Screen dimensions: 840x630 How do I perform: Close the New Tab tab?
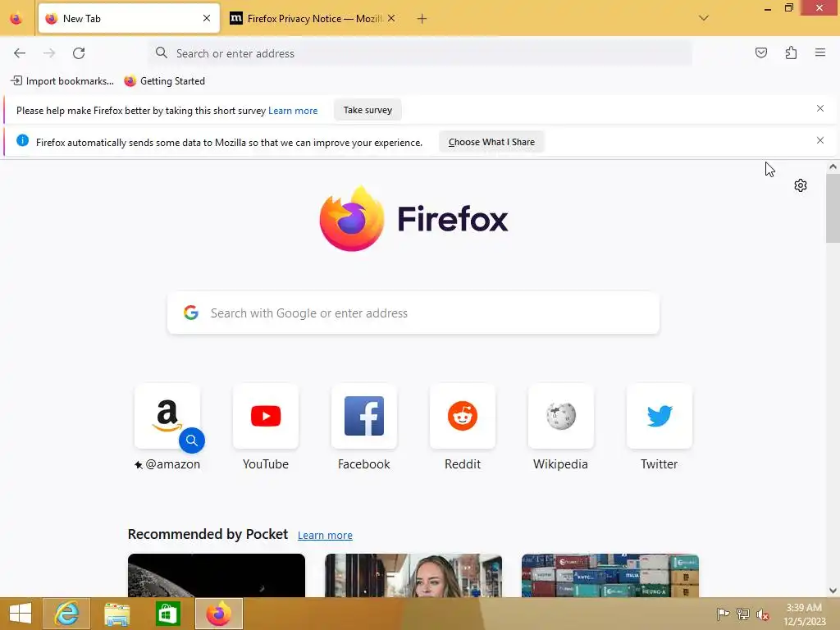[x=207, y=19]
